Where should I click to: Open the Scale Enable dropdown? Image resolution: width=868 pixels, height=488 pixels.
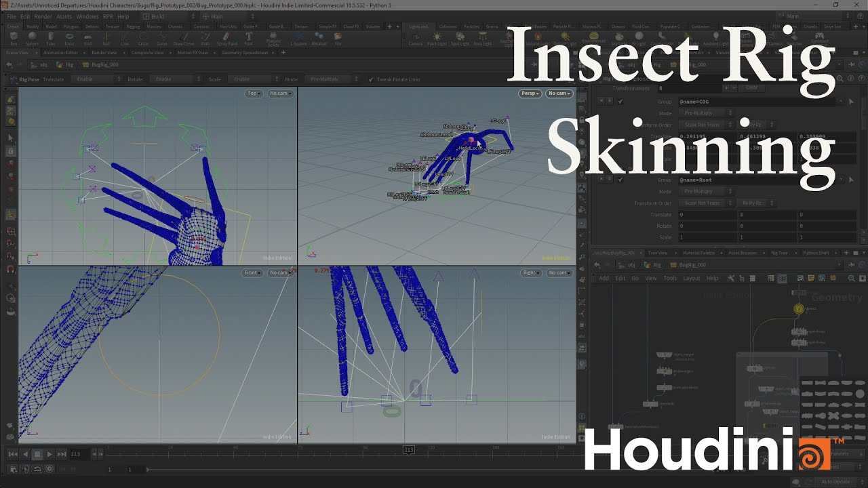point(253,79)
